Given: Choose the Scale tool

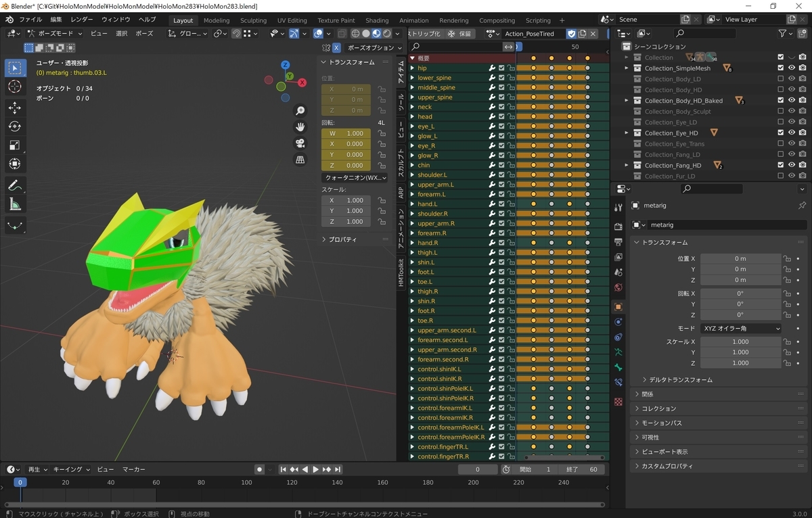Looking at the screenshot, I should (x=15, y=145).
